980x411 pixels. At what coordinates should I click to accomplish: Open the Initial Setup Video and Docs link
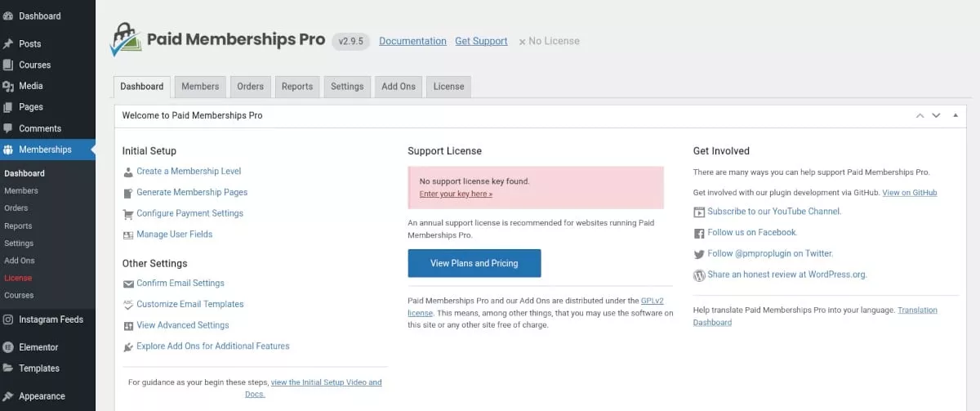tap(314, 388)
